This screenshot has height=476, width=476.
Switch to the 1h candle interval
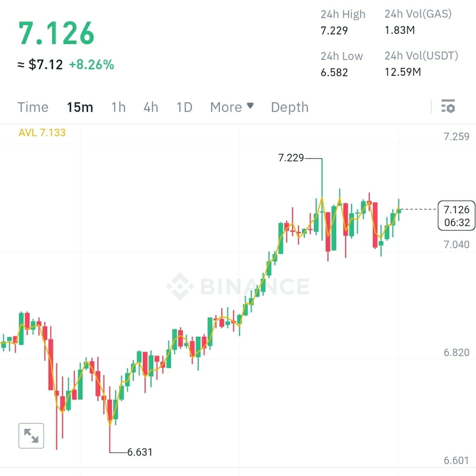(118, 107)
